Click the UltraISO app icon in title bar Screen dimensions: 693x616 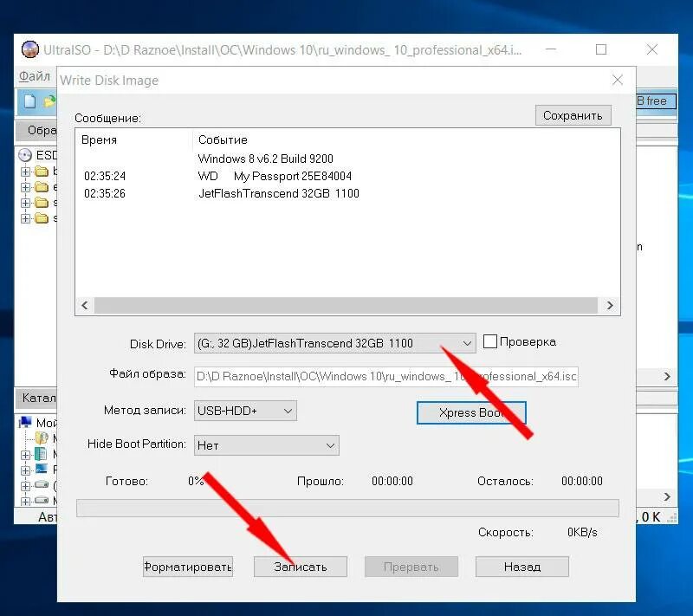(x=29, y=49)
